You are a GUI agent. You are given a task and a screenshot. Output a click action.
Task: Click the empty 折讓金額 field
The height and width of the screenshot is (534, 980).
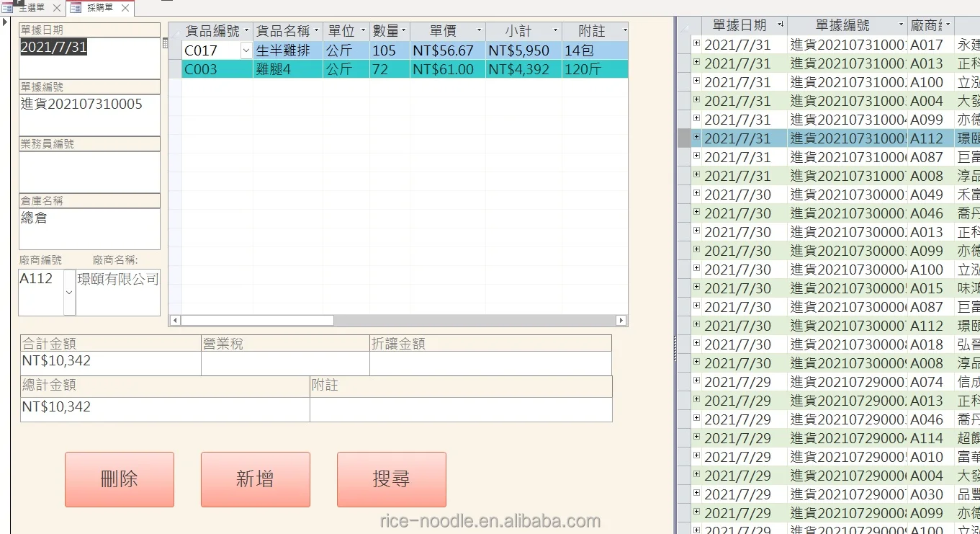point(490,363)
